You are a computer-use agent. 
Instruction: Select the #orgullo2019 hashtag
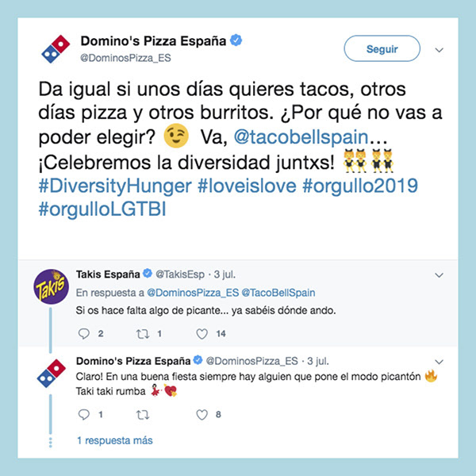click(360, 186)
